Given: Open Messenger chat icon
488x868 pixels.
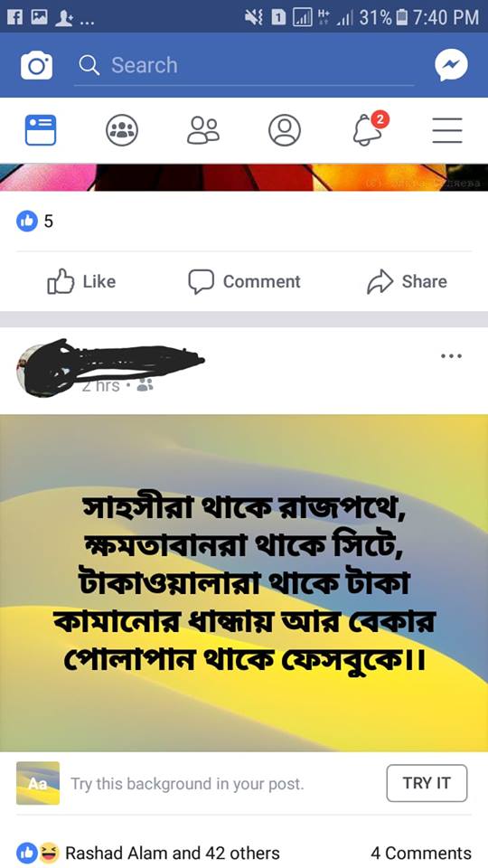Looking at the screenshot, I should point(451,65).
